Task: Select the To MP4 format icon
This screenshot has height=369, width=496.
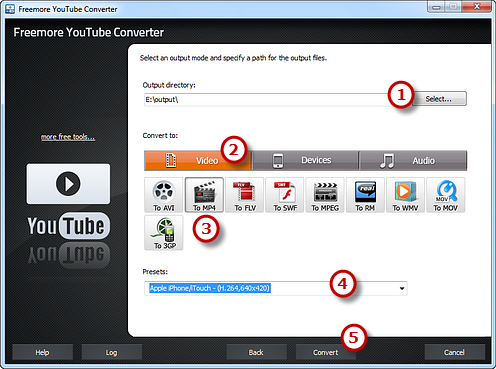Action: pos(204,195)
